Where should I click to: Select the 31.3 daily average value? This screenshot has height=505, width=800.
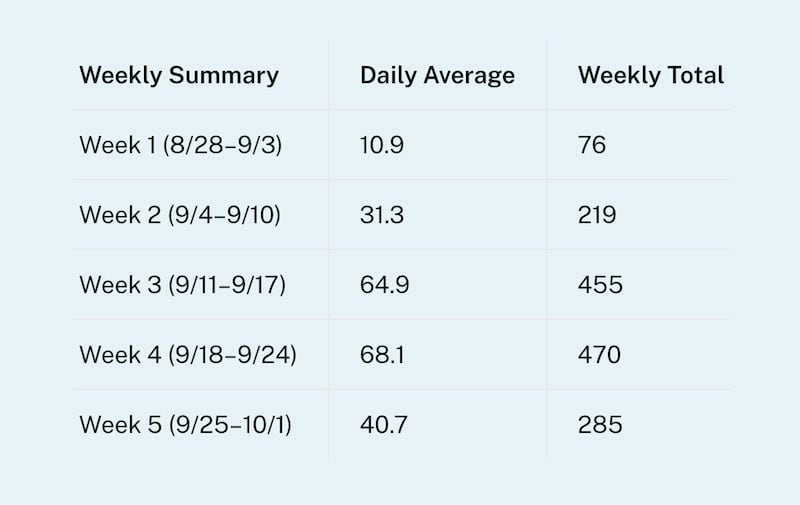pyautogui.click(x=381, y=215)
